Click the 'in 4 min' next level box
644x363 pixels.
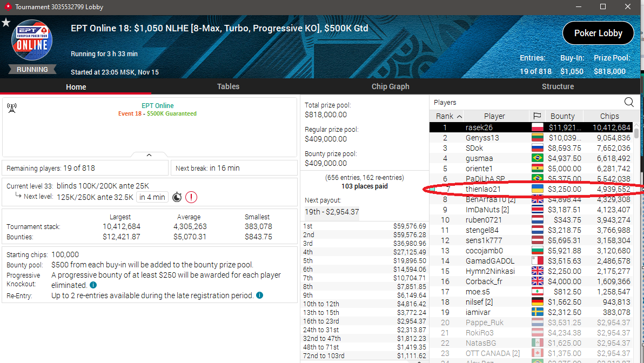152,197
